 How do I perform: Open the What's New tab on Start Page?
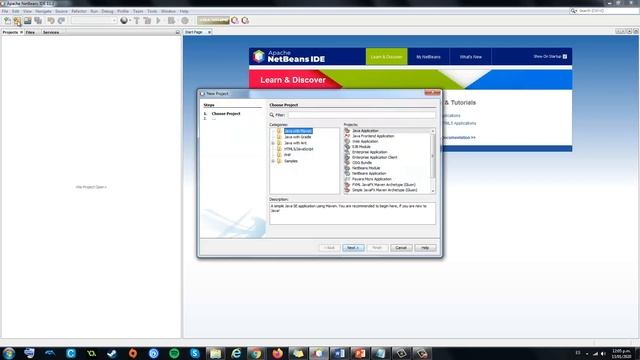[x=470, y=57]
